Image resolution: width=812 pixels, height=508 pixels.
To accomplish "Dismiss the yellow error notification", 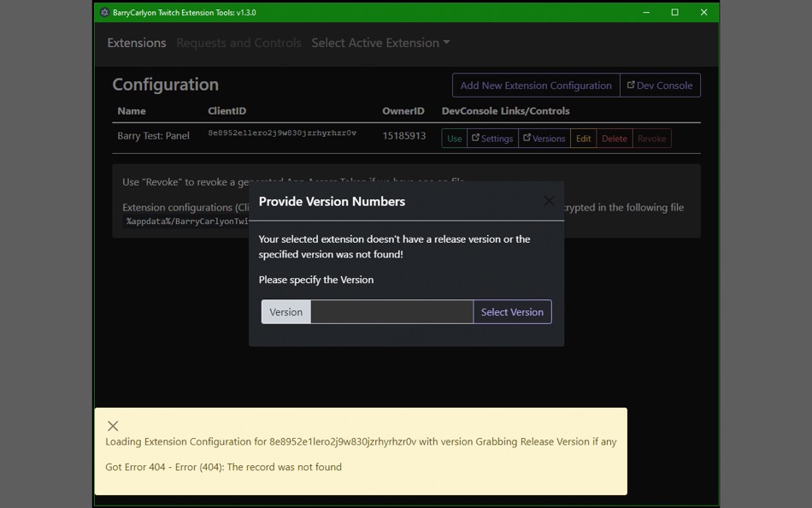I will 113,426.
